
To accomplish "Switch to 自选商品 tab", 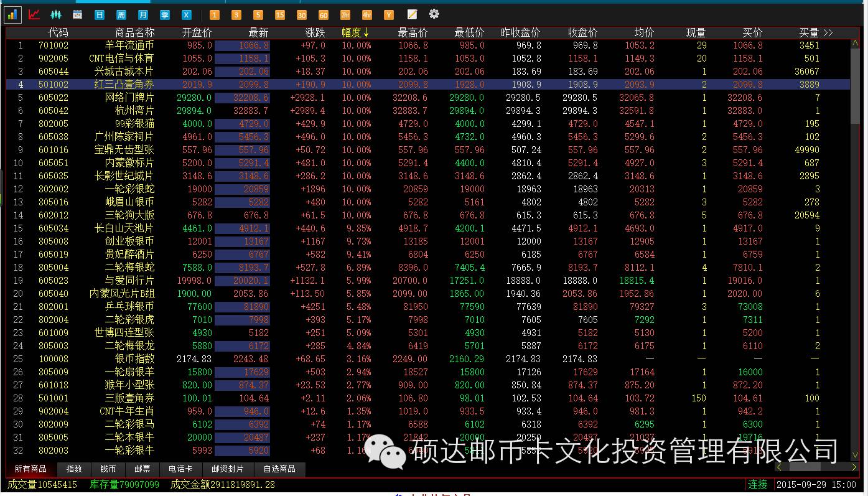I will [x=279, y=469].
